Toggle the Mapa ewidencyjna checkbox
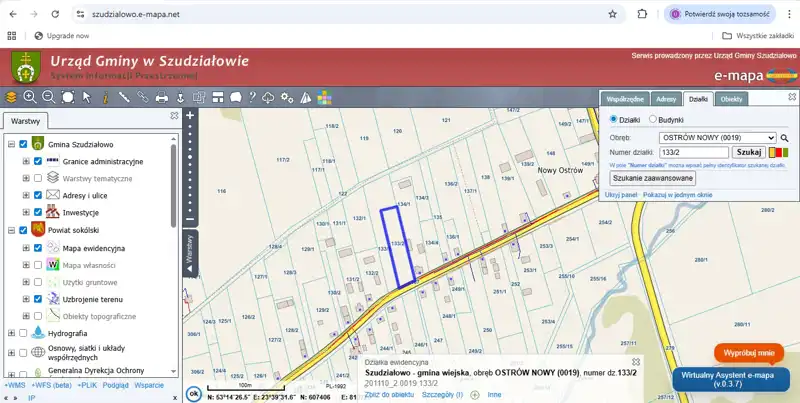The width and height of the screenshot is (800, 403). (38, 248)
